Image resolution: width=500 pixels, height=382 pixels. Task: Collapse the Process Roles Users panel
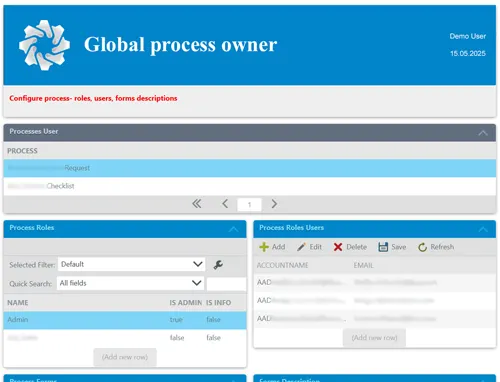tap(483, 229)
